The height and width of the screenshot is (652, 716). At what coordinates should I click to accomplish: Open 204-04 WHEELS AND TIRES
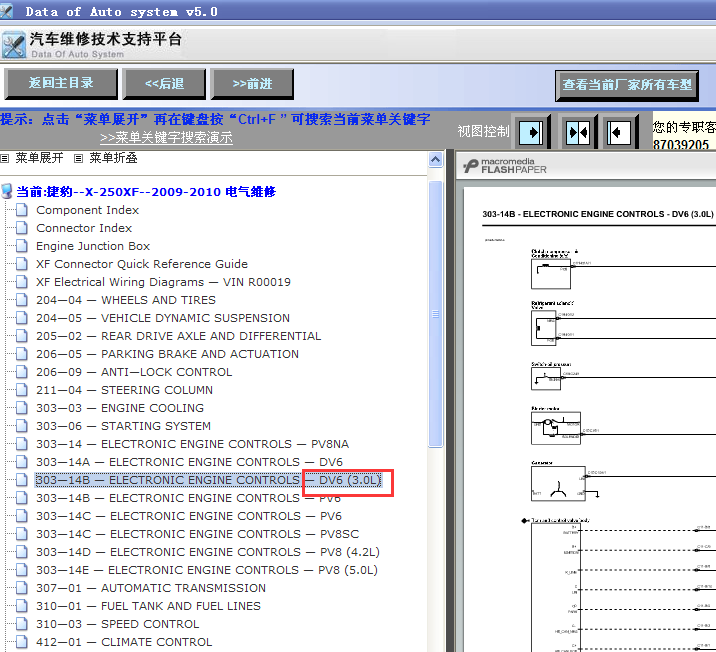126,300
